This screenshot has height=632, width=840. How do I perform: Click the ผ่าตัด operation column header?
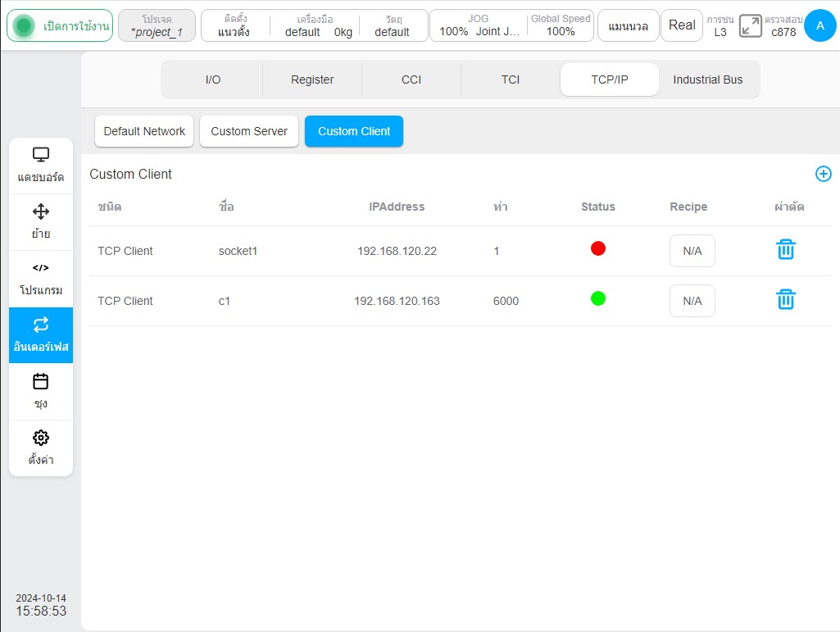pyautogui.click(x=789, y=207)
